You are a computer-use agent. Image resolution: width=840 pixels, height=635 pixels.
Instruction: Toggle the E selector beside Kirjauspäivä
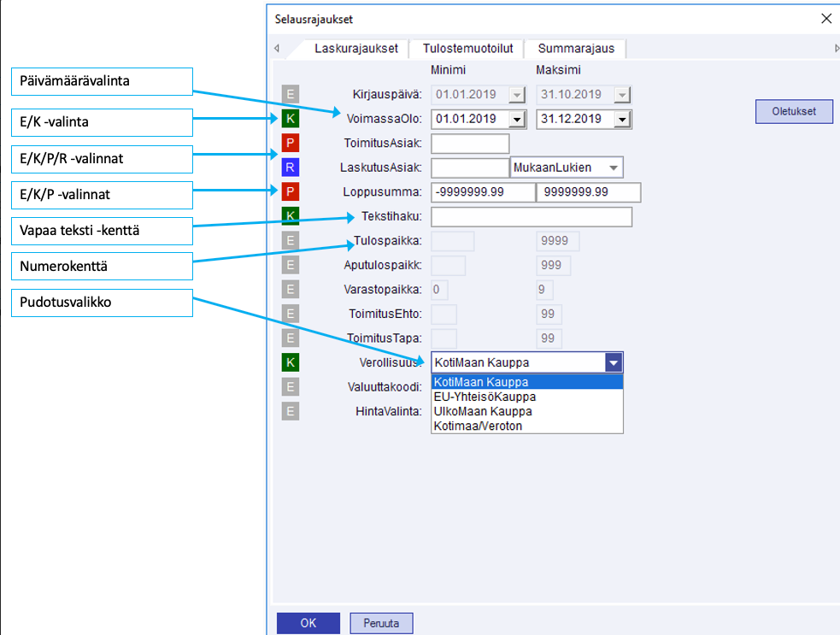(291, 94)
